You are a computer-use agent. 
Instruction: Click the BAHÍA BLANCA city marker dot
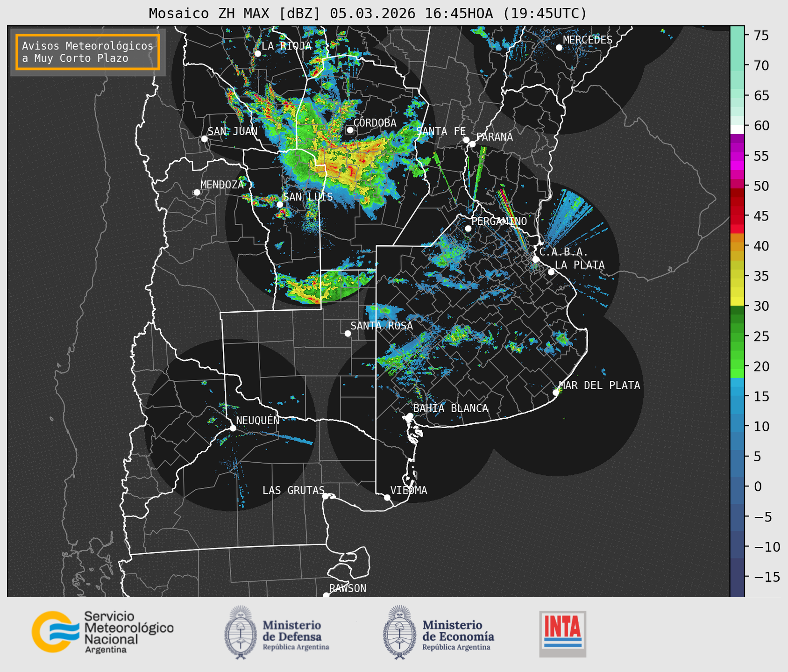[410, 416]
